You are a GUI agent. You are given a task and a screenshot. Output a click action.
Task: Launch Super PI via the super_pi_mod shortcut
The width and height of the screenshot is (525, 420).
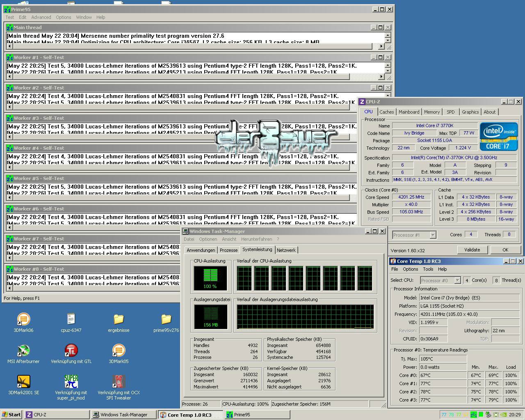pyautogui.click(x=71, y=383)
